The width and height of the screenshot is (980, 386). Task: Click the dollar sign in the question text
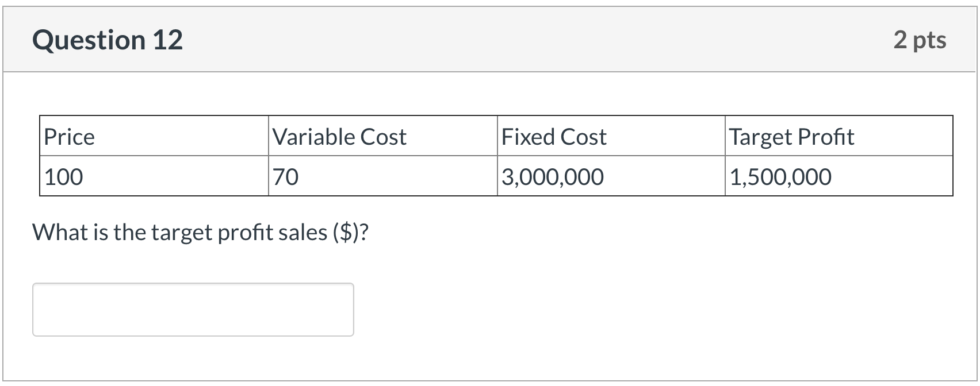click(x=347, y=232)
